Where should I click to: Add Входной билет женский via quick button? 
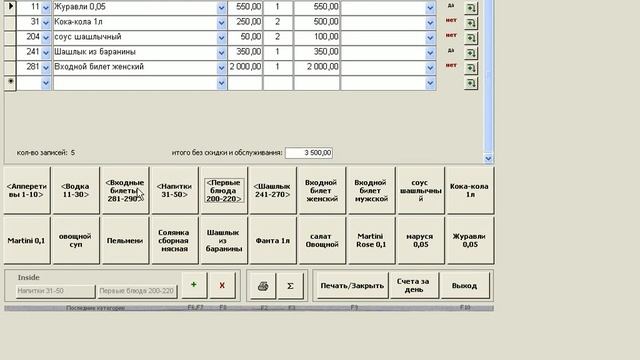pyautogui.click(x=322, y=190)
